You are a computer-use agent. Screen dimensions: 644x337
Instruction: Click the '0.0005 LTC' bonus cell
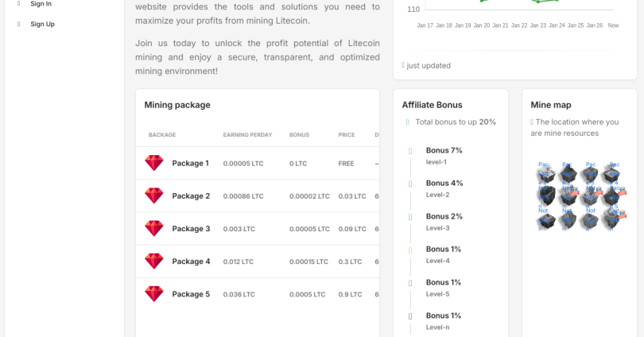(x=307, y=294)
